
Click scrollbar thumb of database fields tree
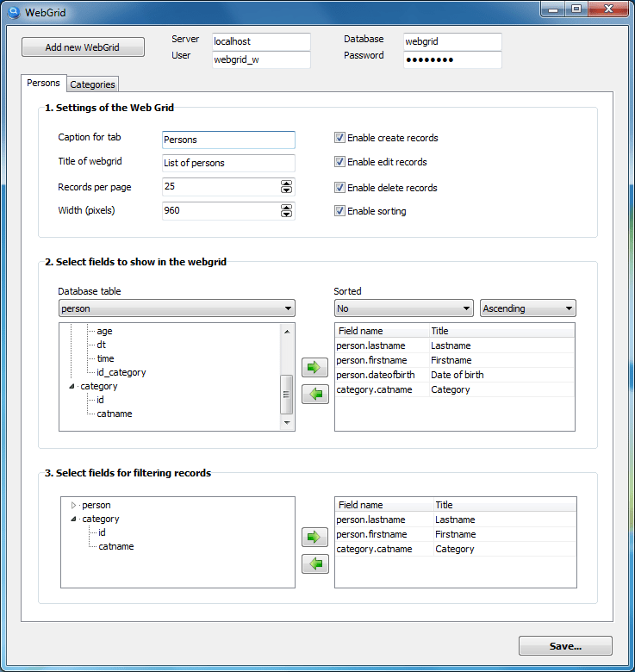[286, 395]
